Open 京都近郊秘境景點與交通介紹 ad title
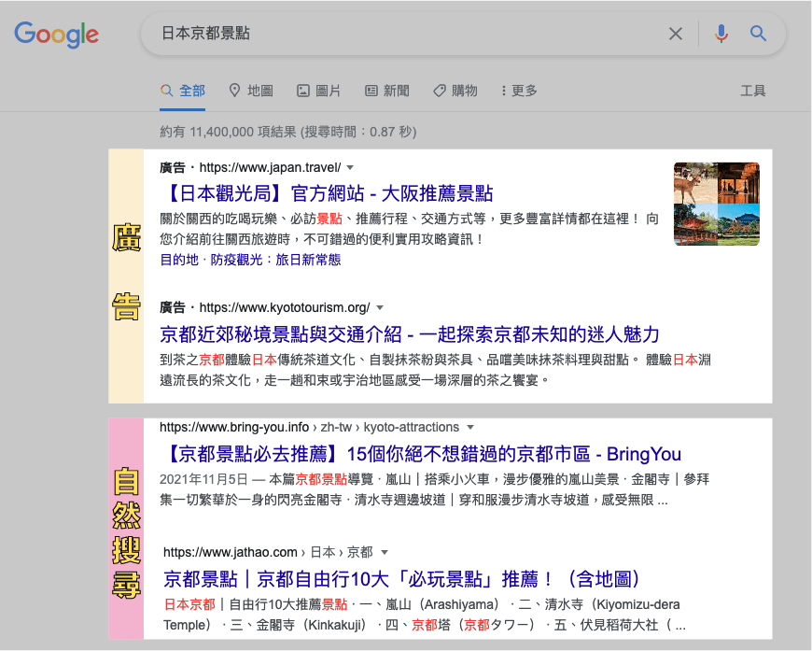 pyautogui.click(x=410, y=334)
